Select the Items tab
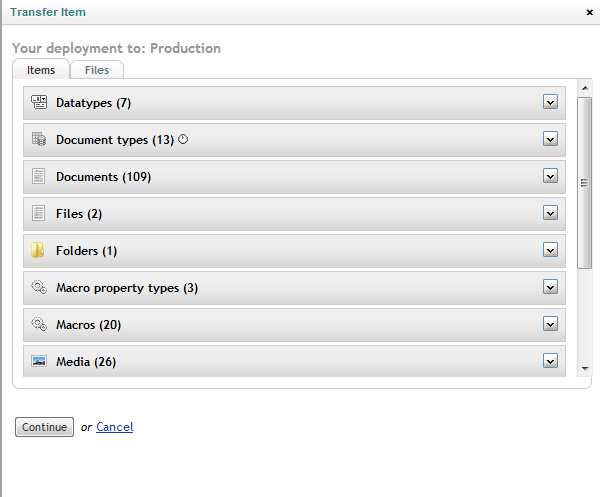600x497 pixels. [41, 70]
